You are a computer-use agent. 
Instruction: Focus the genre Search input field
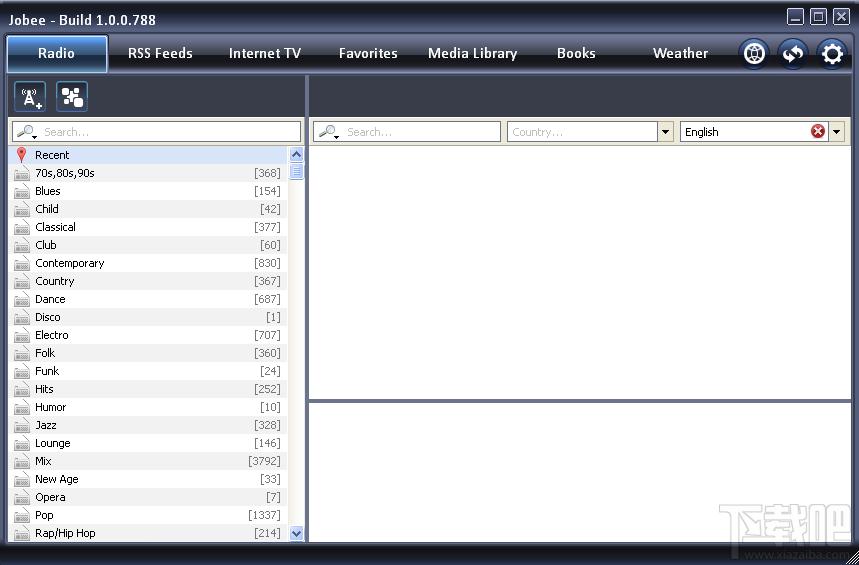[157, 132]
